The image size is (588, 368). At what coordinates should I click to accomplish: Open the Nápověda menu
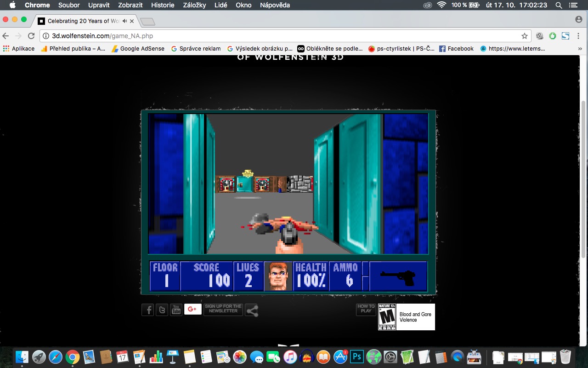[275, 5]
